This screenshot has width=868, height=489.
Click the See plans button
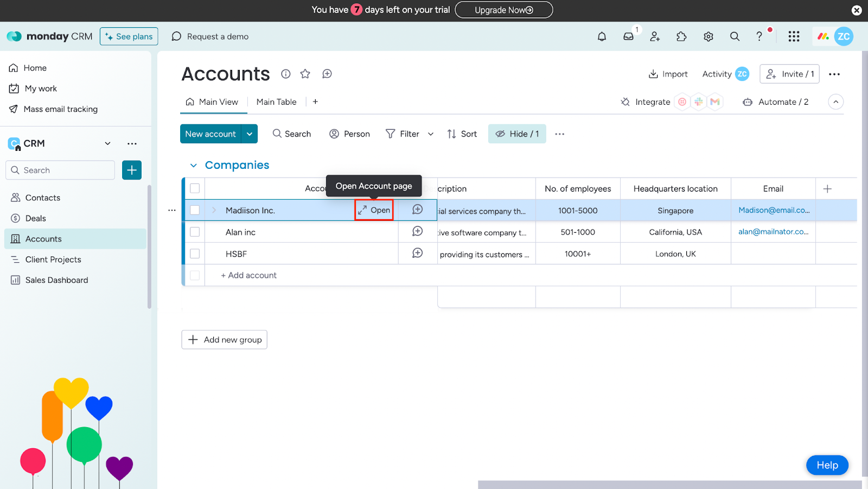coord(129,36)
